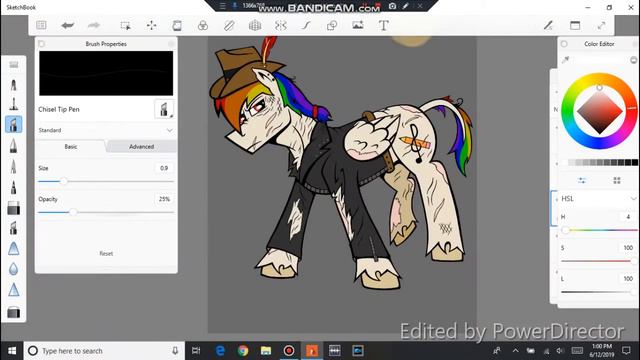Viewport: 640px width, 360px height.
Task: Click the Hue slider track
Action: tap(599, 230)
